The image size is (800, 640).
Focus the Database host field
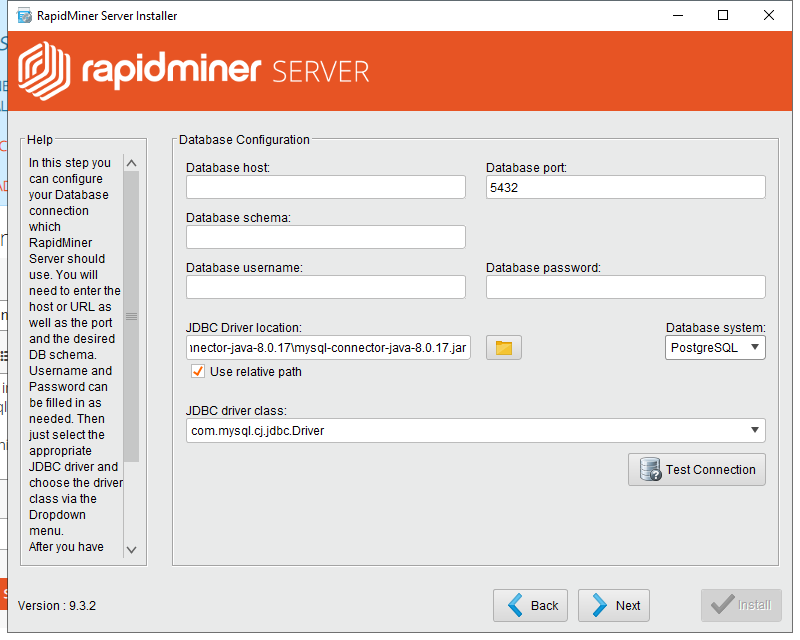click(x=326, y=187)
